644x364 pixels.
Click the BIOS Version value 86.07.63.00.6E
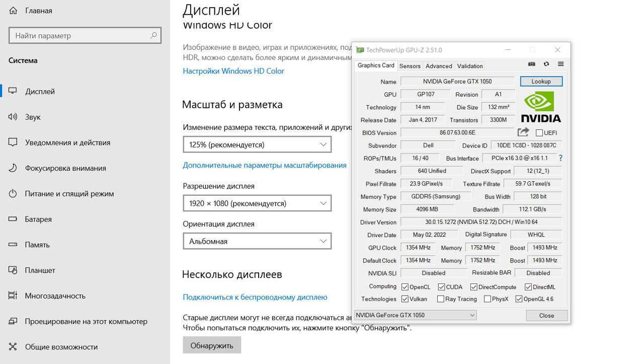pos(457,132)
